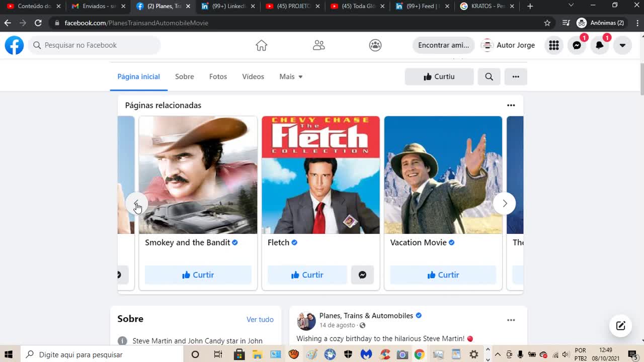
Task: Open Planes, Trains & Automobiles post author link
Action: coord(366,316)
